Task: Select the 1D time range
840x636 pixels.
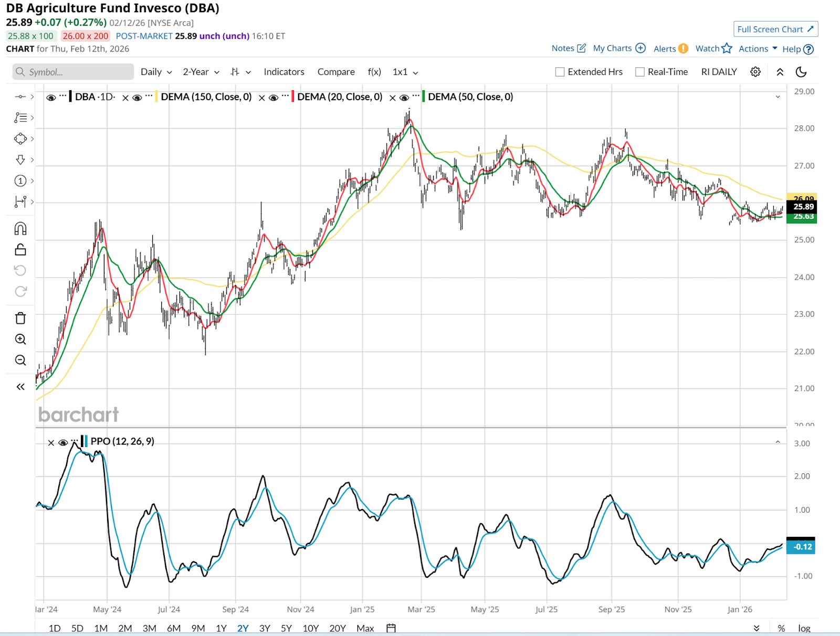Action: [55, 628]
